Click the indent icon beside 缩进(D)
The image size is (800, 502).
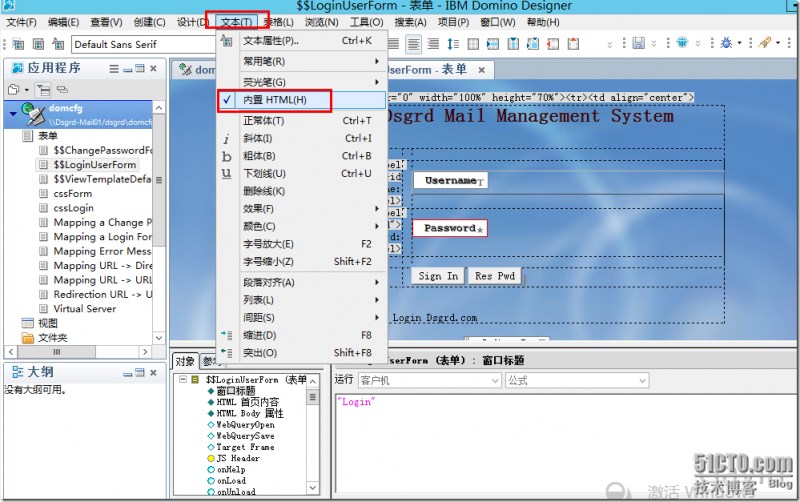pos(227,335)
